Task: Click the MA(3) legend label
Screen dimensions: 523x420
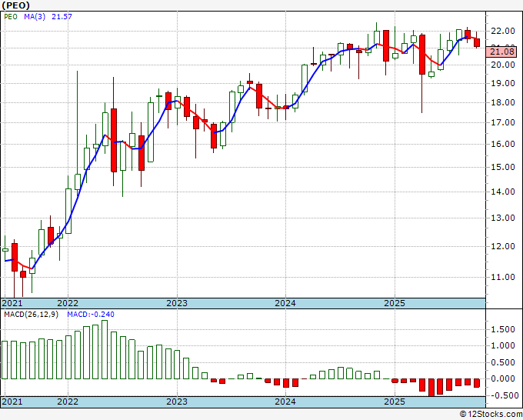Action: [35, 17]
